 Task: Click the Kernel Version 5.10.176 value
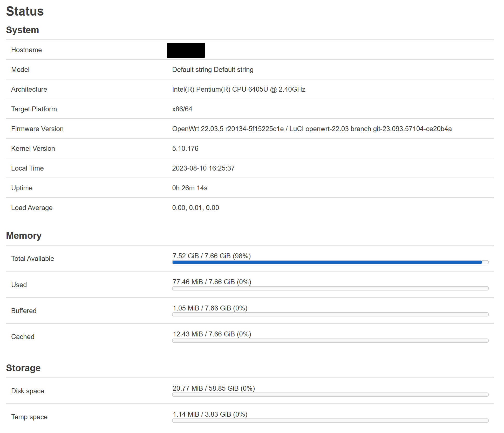click(185, 148)
